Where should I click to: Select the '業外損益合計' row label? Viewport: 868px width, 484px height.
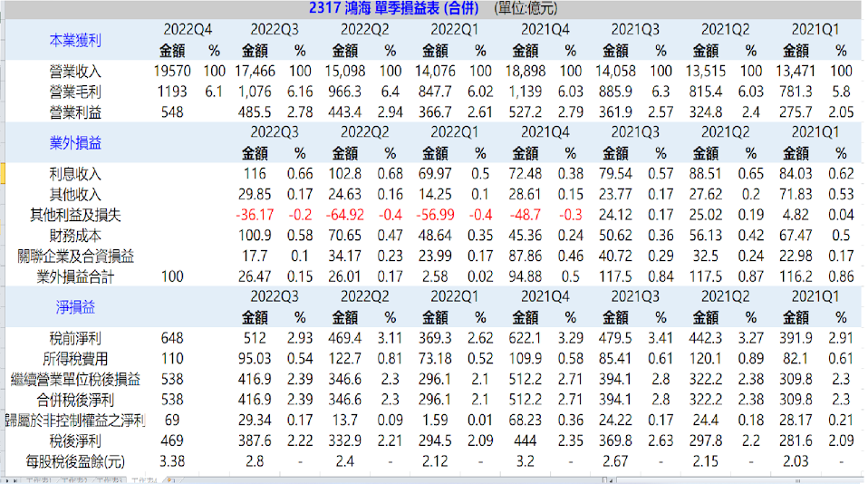click(74, 276)
